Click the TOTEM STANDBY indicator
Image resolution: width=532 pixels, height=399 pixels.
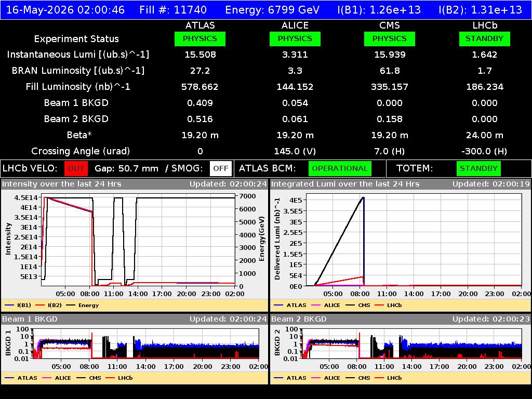point(478,169)
